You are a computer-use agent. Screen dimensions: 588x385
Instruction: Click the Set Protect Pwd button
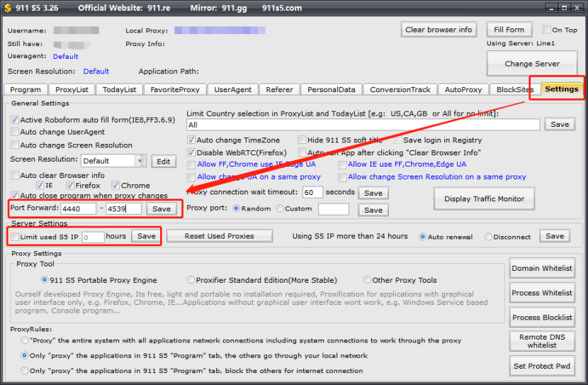(x=542, y=367)
